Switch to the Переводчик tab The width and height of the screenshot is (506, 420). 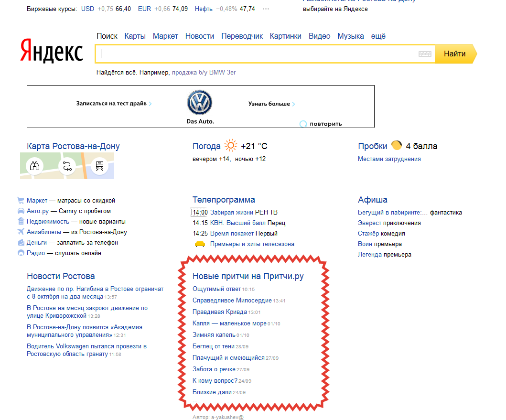pos(242,36)
